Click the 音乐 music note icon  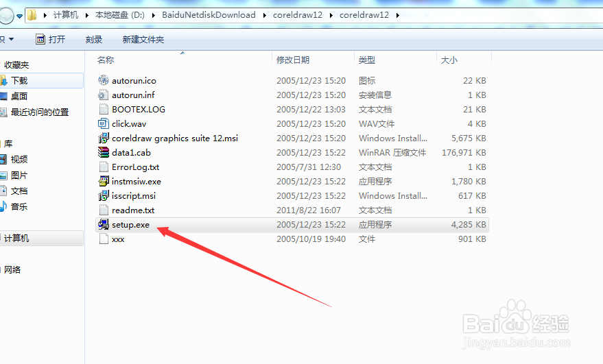point(3,206)
